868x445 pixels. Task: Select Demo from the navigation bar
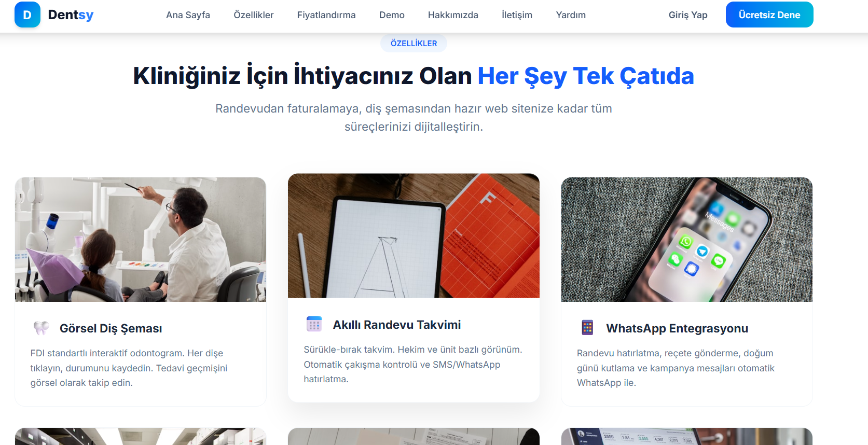point(392,15)
